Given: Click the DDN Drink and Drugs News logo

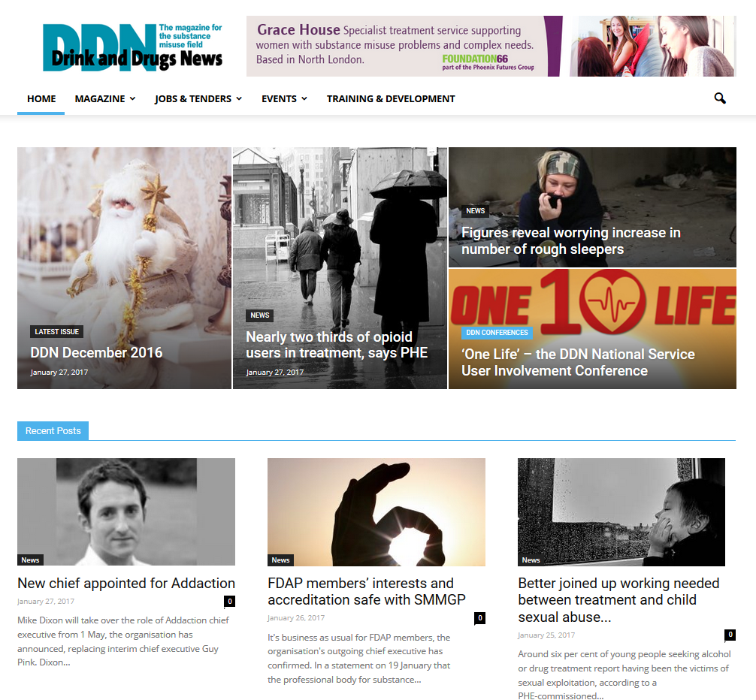Looking at the screenshot, I should point(132,47).
